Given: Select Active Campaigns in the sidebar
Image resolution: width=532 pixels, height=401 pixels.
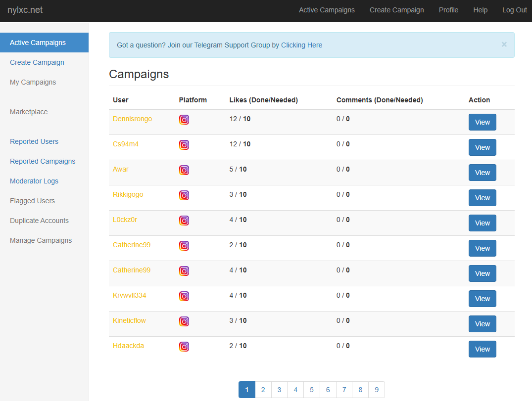Looking at the screenshot, I should [x=44, y=43].
